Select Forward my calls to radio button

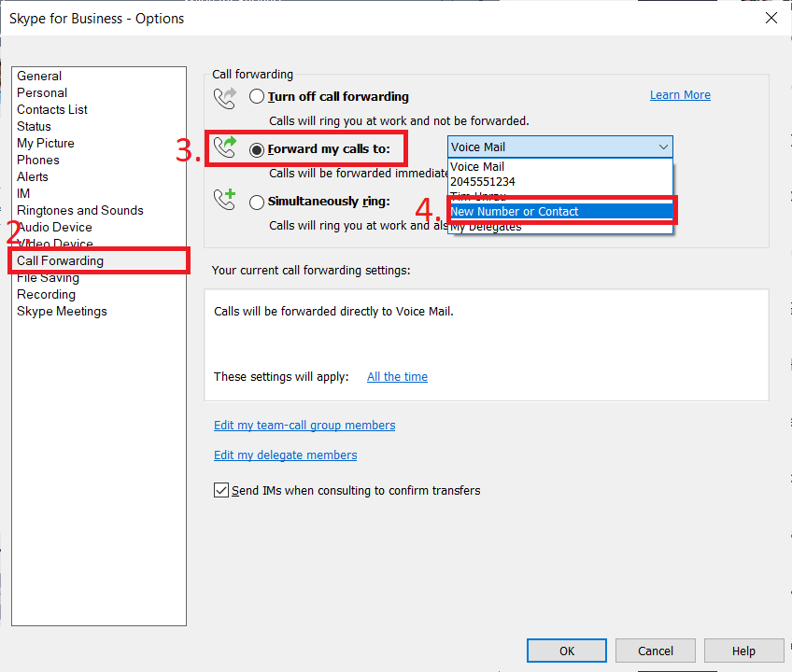tap(257, 149)
